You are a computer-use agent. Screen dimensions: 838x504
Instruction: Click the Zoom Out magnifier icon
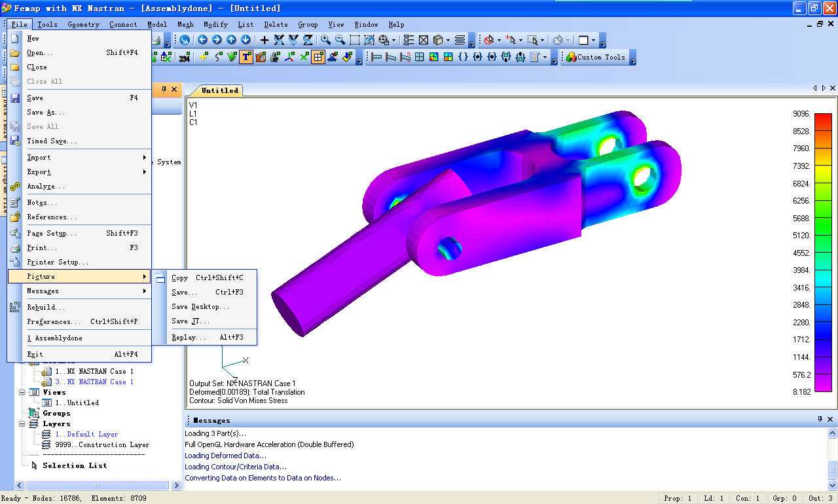tap(340, 40)
